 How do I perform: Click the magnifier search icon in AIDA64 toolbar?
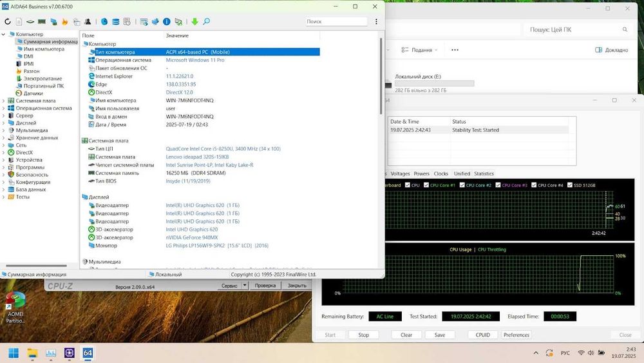tap(207, 21)
